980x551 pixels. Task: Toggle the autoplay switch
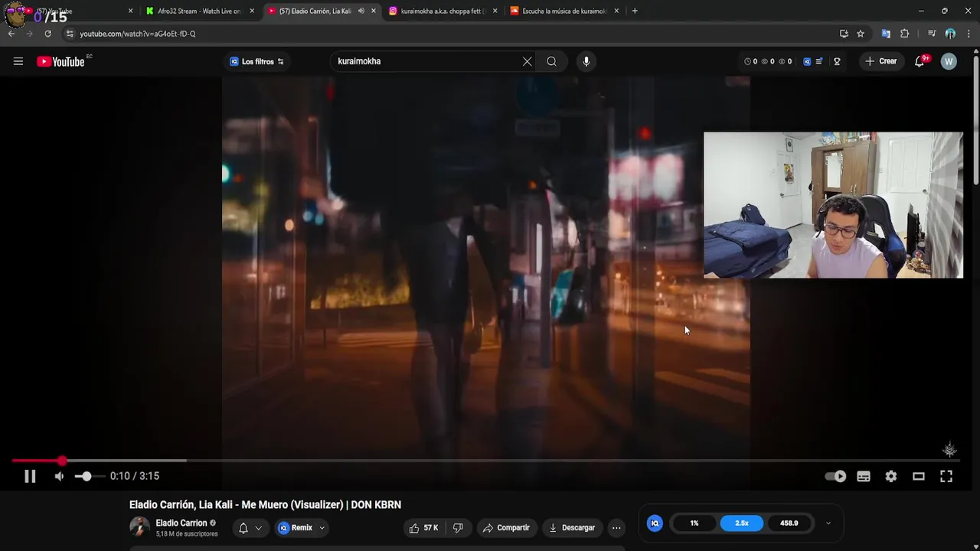coord(835,476)
